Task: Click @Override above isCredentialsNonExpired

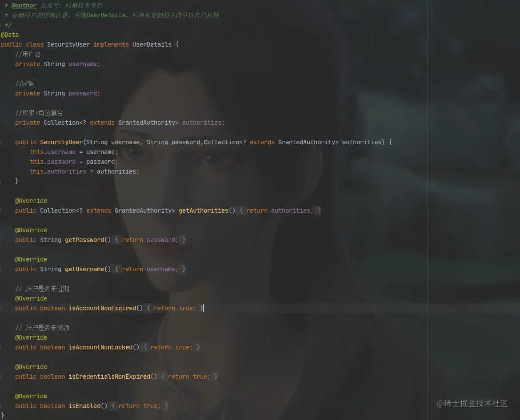Action: pyautogui.click(x=31, y=367)
